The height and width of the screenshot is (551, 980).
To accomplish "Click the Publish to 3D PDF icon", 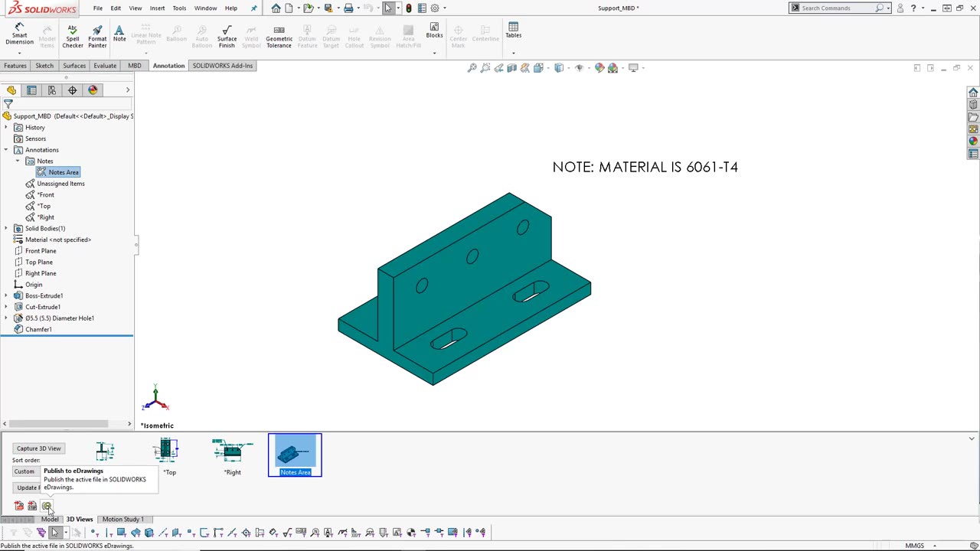I will 18,506.
